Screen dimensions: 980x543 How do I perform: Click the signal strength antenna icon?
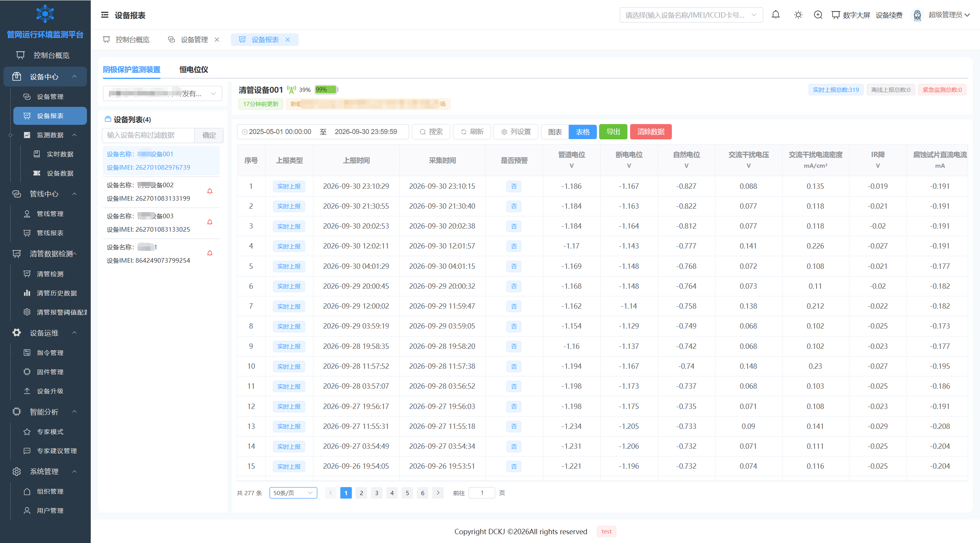tap(291, 90)
